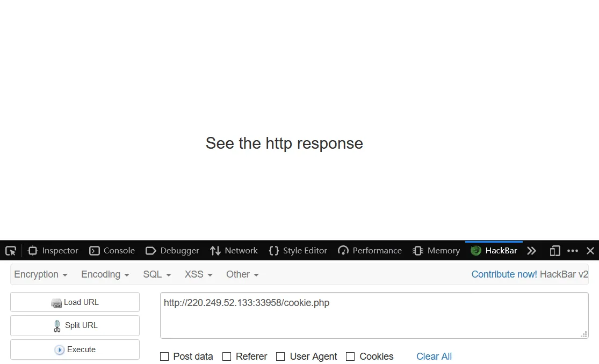Viewport: 599px width, 364px height.
Task: Show the Style Editor panel
Action: (x=298, y=251)
